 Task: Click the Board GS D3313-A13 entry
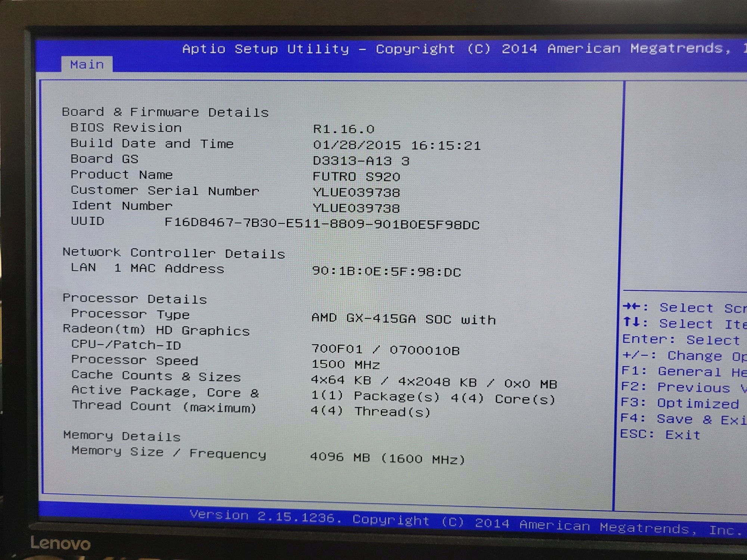[x=361, y=161]
